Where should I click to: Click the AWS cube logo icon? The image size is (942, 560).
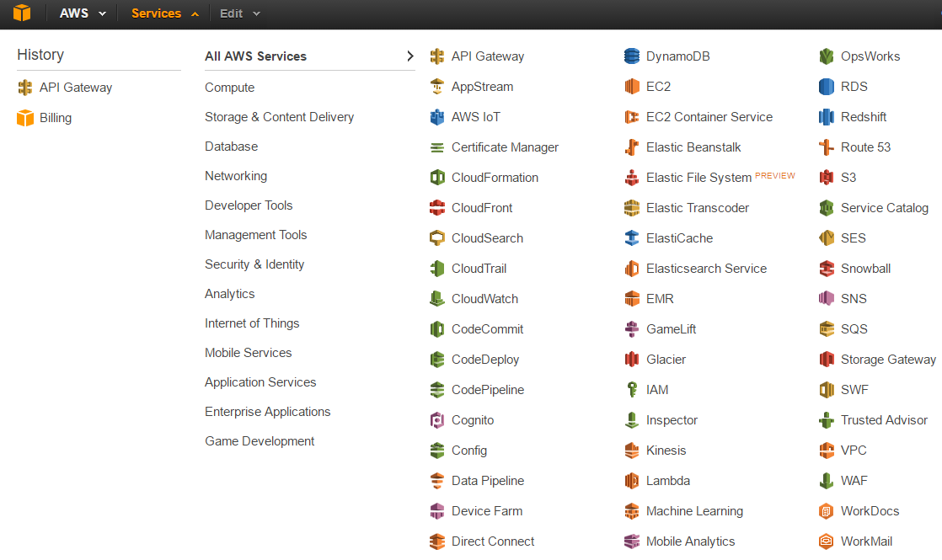point(22,13)
